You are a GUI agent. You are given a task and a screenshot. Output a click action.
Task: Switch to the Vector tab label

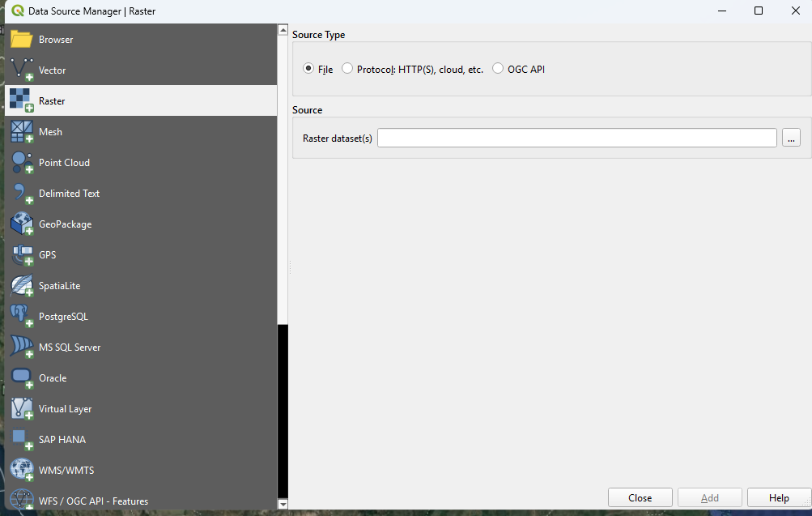(53, 70)
